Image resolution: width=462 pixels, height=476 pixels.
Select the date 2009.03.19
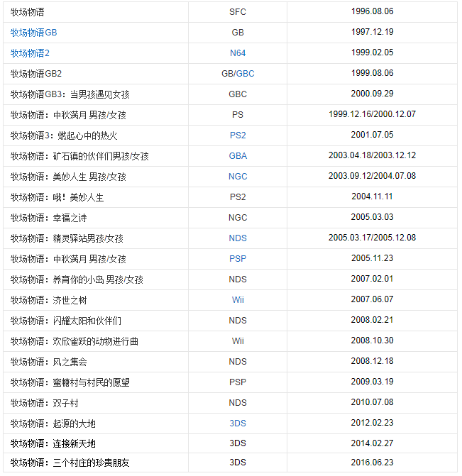(x=372, y=382)
